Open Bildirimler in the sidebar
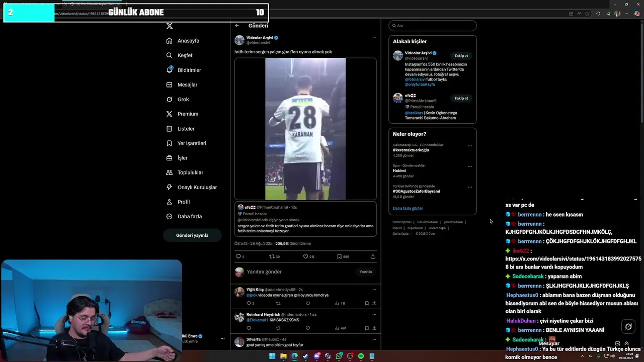The width and height of the screenshot is (644, 362). coord(184,70)
